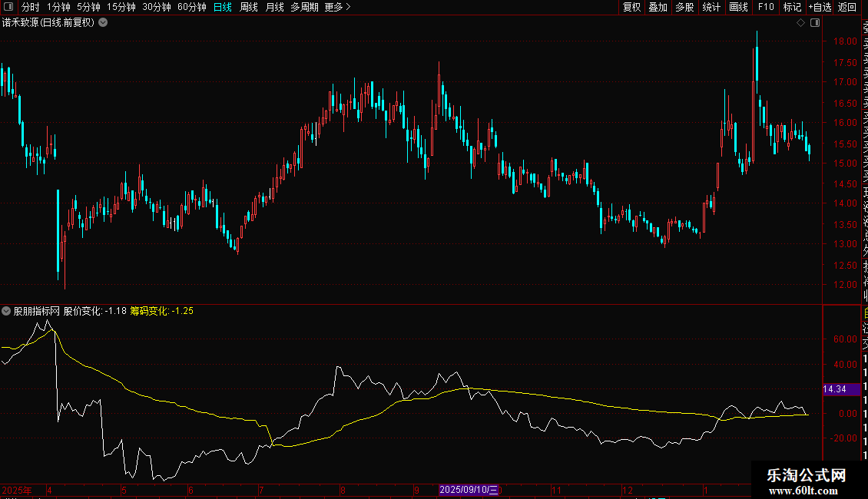Open the 画线 drawing tools

[738, 7]
